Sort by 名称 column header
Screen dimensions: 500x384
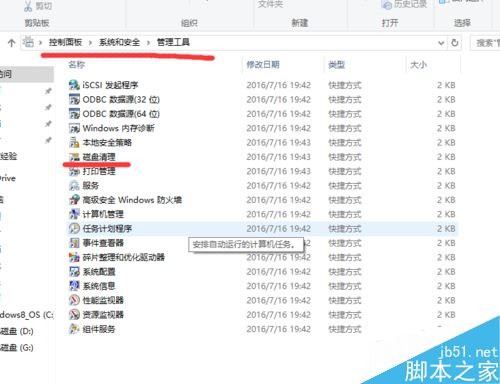coord(77,64)
